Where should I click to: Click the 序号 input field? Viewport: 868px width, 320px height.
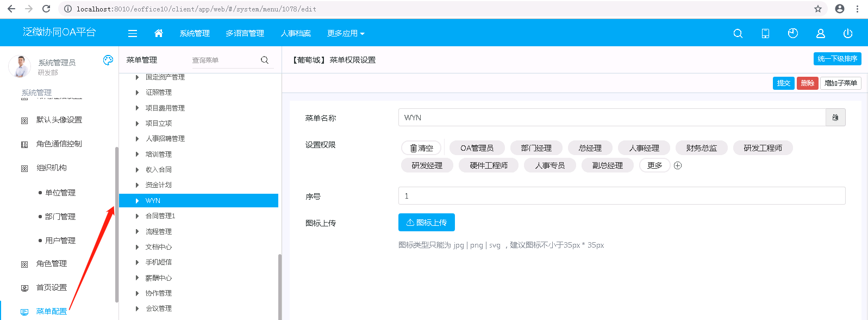(621, 196)
